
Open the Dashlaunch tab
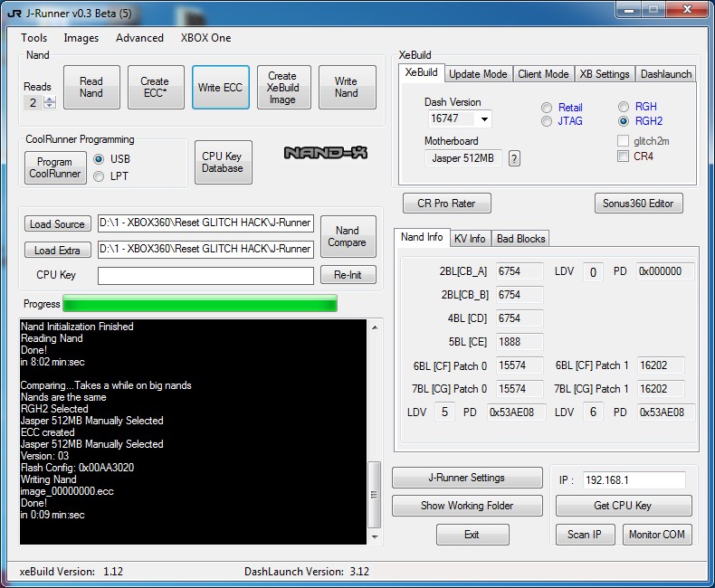click(x=665, y=74)
